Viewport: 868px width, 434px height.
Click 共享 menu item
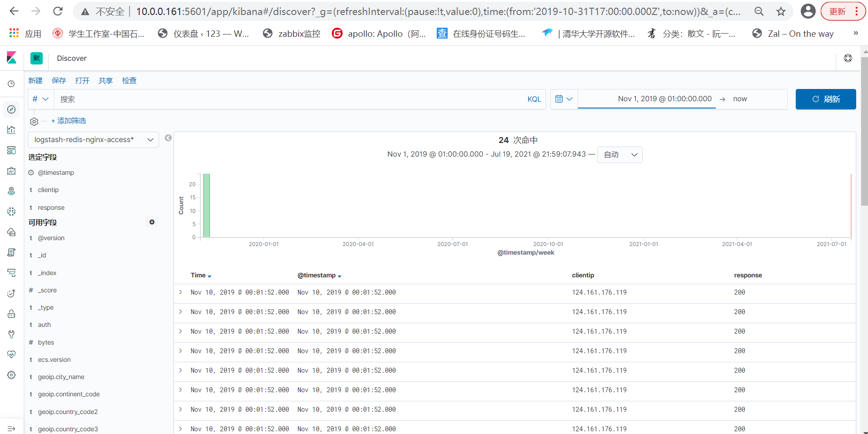(105, 80)
